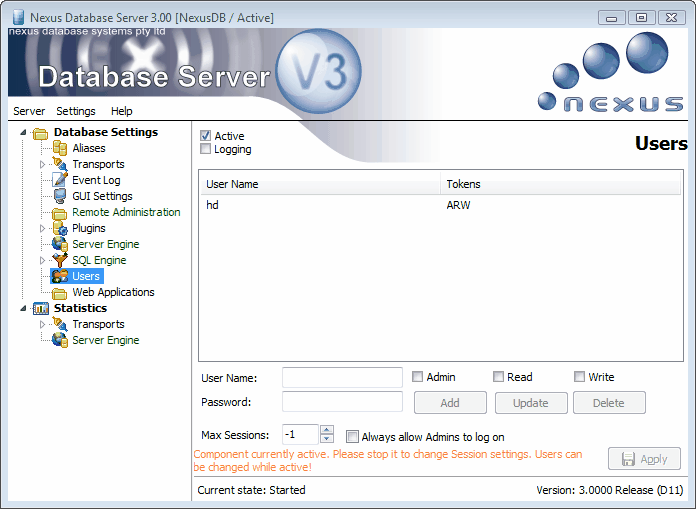Click the Aliases database icon
696x509 pixels.
60,148
